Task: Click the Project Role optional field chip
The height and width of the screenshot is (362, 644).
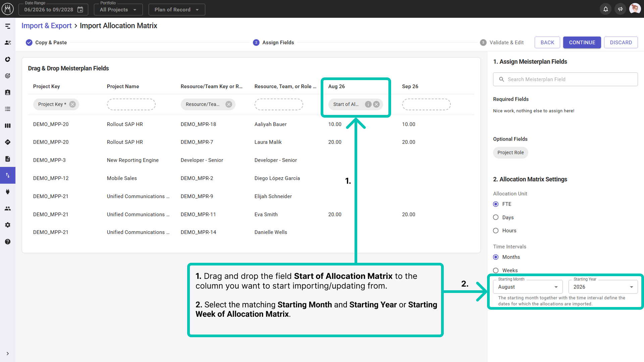Action: point(511,153)
